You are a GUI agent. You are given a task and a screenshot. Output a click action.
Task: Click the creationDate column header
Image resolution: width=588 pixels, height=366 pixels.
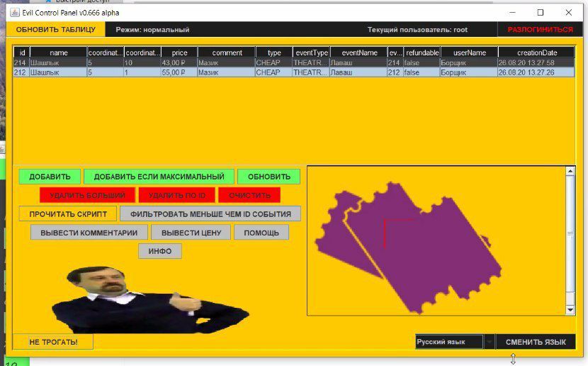tap(536, 52)
